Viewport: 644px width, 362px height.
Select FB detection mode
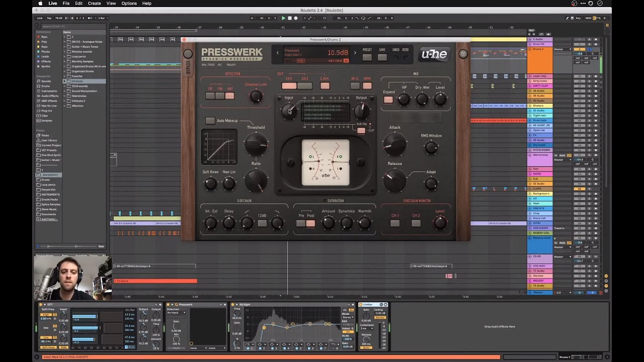220,96
